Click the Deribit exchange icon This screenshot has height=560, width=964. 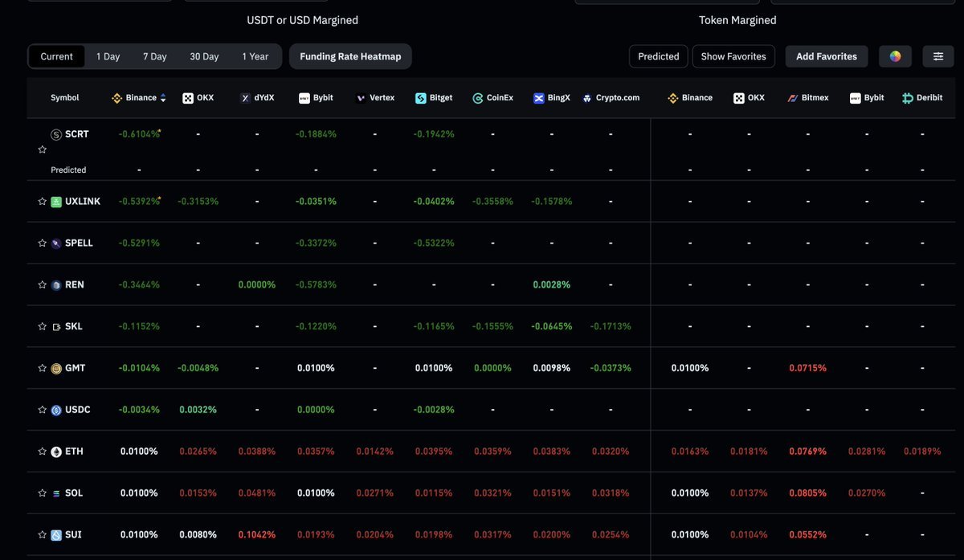(x=908, y=98)
